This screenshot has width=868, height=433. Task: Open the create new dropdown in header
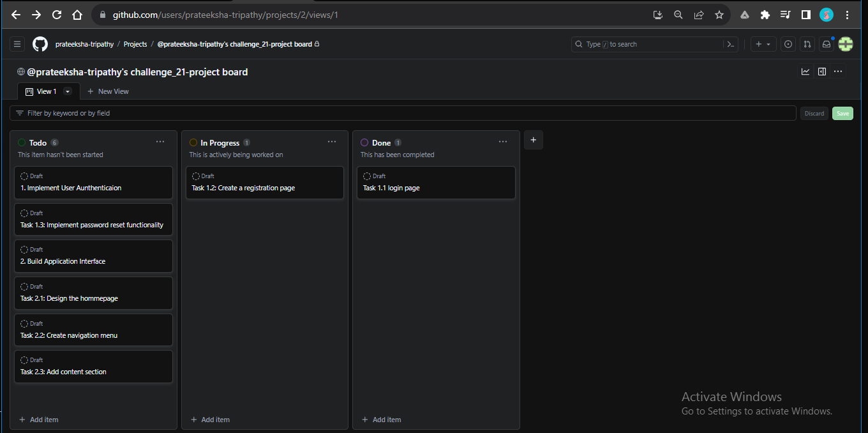tap(763, 44)
